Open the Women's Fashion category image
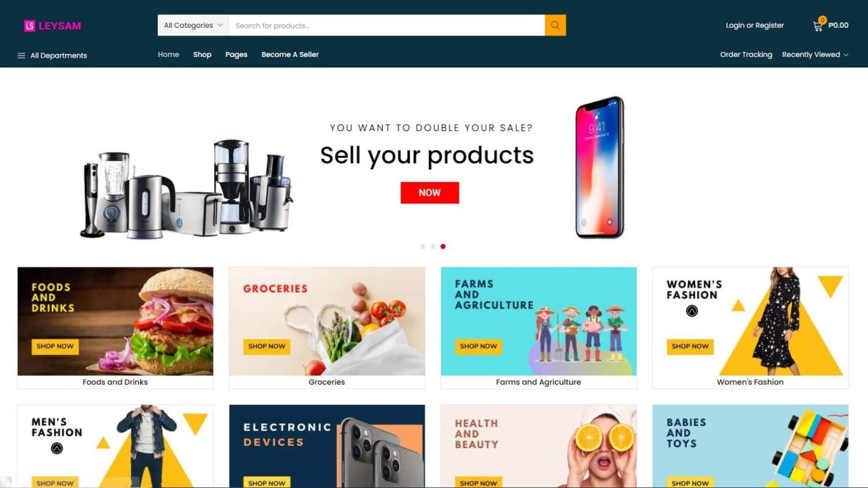 pos(751,322)
